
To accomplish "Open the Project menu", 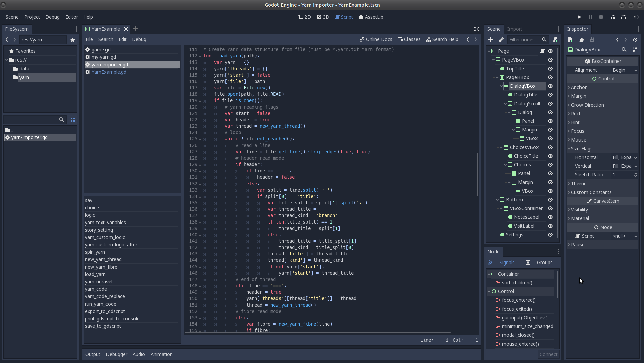I will (x=32, y=17).
